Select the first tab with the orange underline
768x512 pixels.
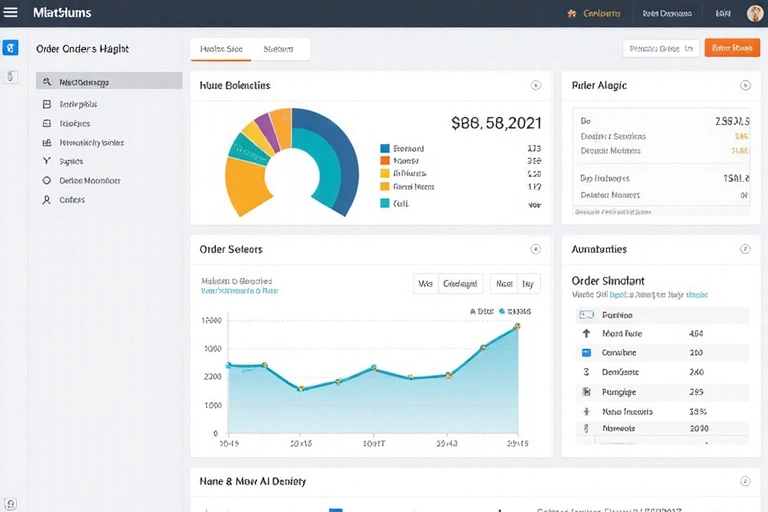221,49
